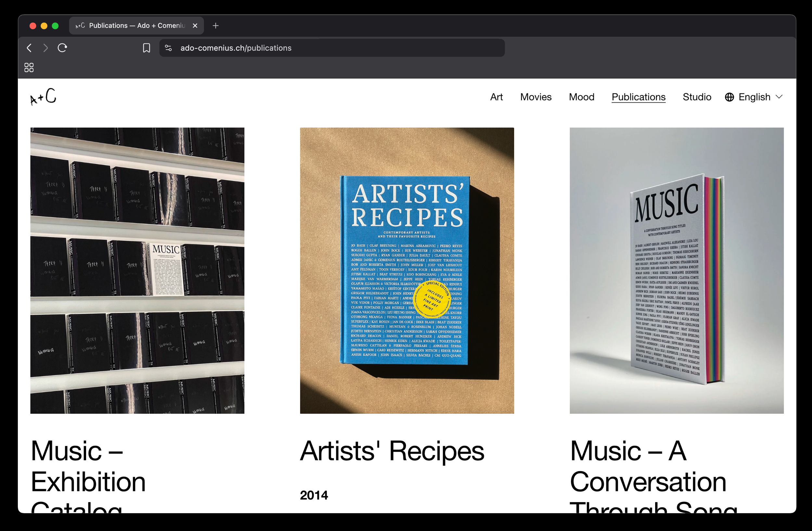The image size is (812, 531).
Task: Open the Music – Exhibition Catalog title
Action: click(88, 476)
